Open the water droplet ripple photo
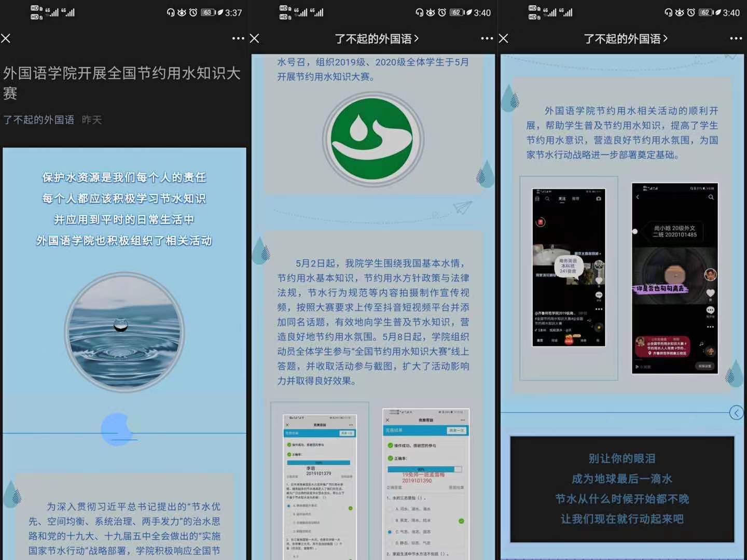The width and height of the screenshot is (747, 560). coord(125,331)
